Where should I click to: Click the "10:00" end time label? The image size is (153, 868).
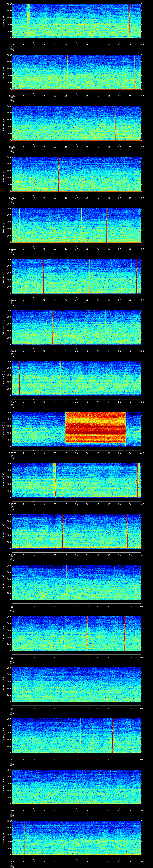[x=141, y=453]
